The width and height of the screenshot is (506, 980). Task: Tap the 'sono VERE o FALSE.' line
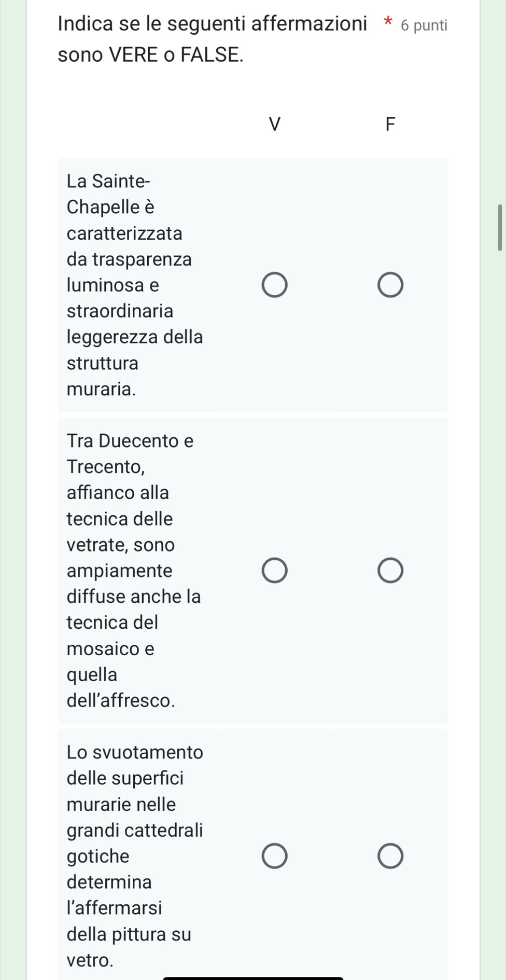[151, 54]
